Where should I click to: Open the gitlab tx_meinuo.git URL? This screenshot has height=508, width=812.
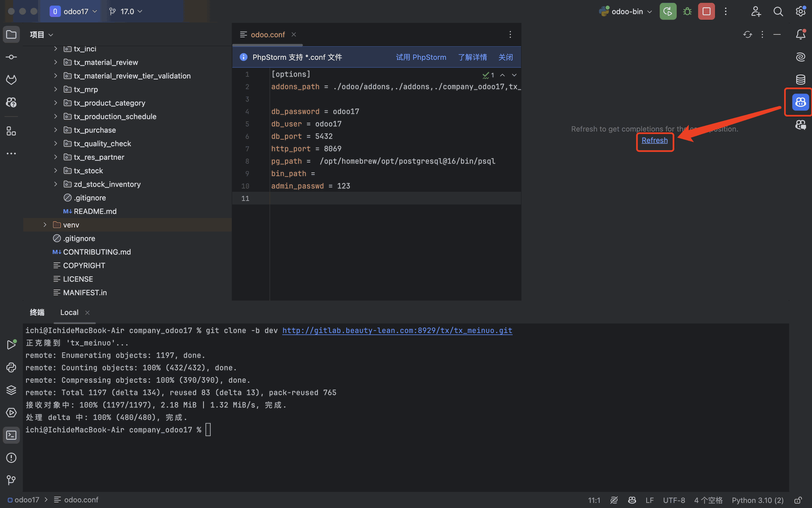pos(397,330)
